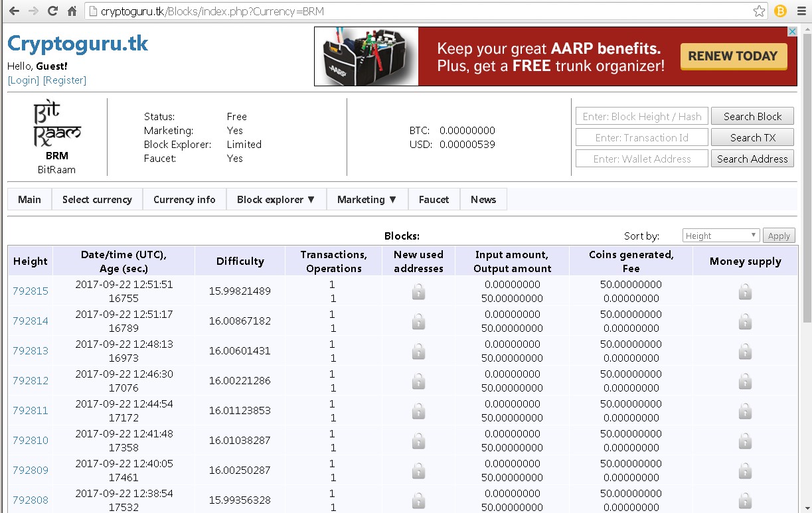The image size is (812, 513).
Task: Open the browser home page icon
Action: click(72, 11)
